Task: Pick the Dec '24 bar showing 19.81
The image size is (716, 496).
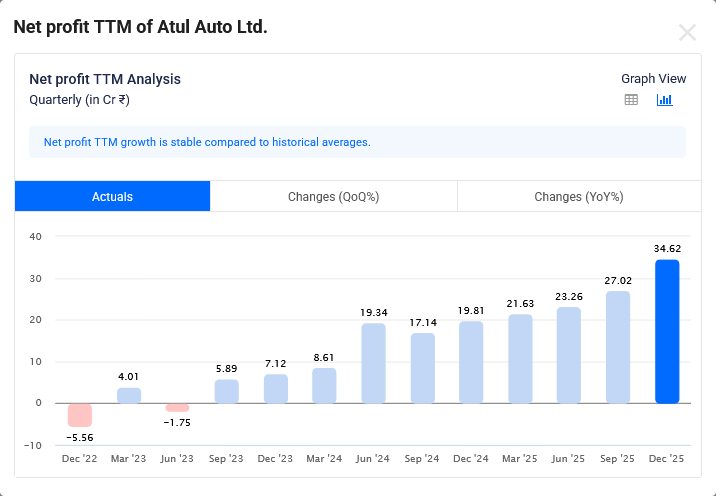Action: [471, 362]
